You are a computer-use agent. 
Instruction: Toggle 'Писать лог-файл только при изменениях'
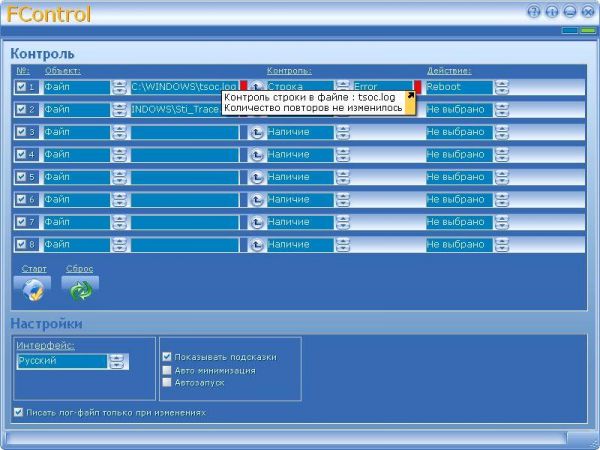[19, 412]
